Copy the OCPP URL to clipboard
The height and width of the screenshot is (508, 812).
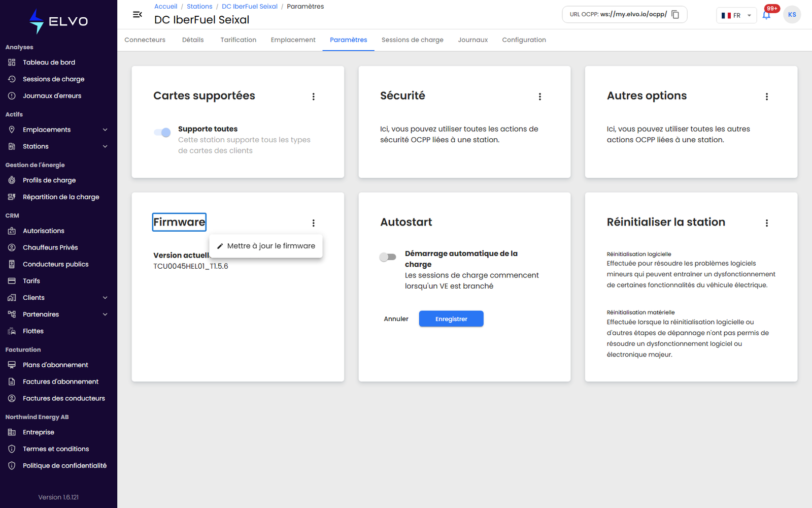pyautogui.click(x=675, y=15)
